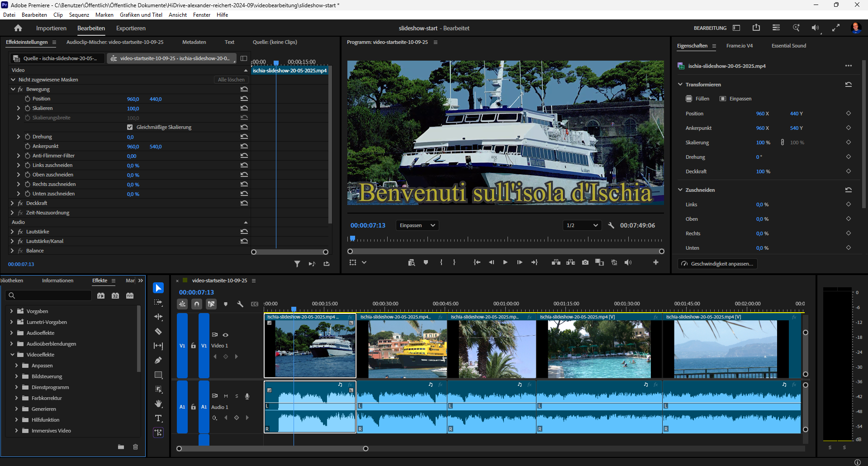Image resolution: width=868 pixels, height=466 pixels.
Task: Click the Home icon
Action: point(18,28)
